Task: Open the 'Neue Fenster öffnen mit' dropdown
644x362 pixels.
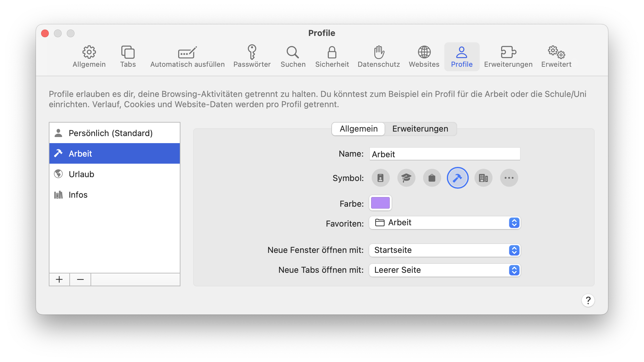Action: 514,250
